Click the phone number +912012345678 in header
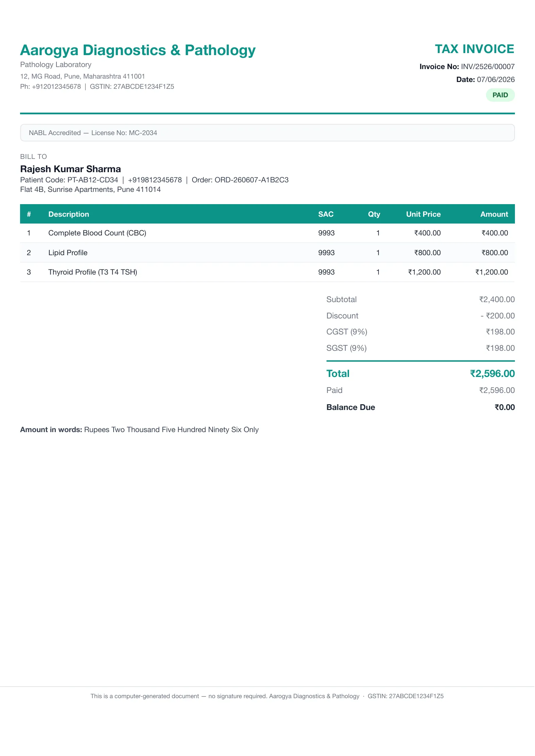This screenshot has width=535, height=756. coord(56,86)
